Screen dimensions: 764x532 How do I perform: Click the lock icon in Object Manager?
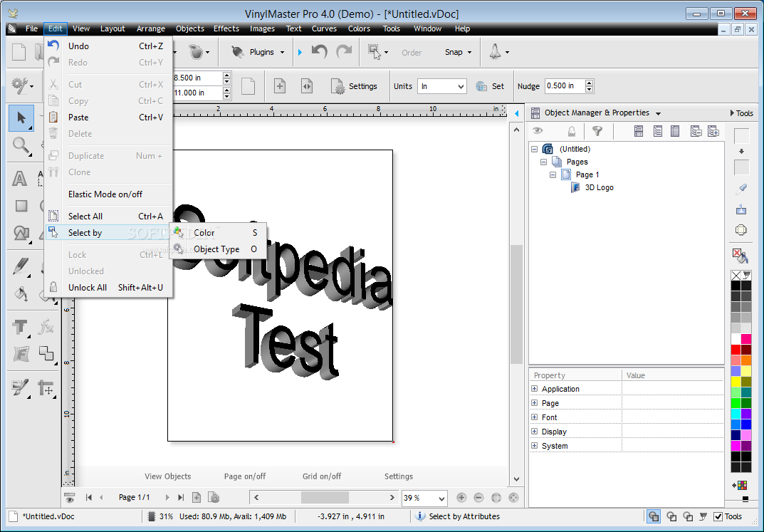click(572, 130)
